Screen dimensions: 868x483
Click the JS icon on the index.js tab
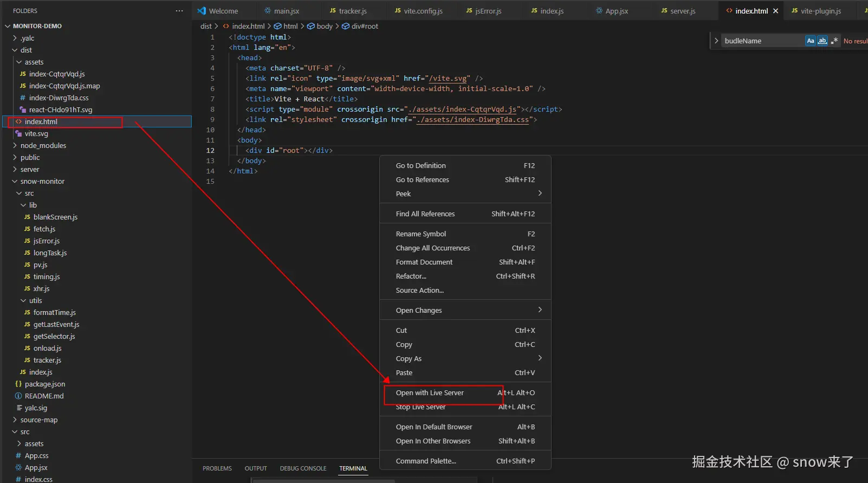(534, 11)
